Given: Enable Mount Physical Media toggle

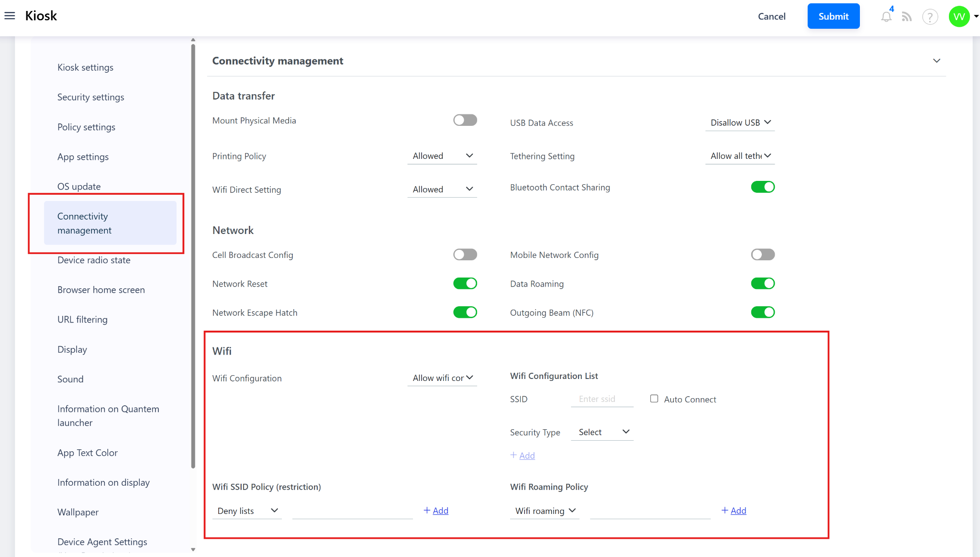Looking at the screenshot, I should pyautogui.click(x=465, y=120).
